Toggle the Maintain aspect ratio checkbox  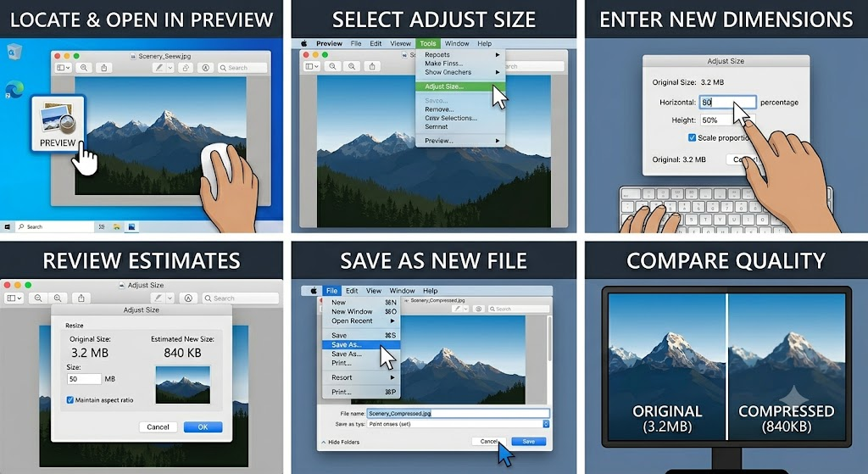pyautogui.click(x=70, y=399)
